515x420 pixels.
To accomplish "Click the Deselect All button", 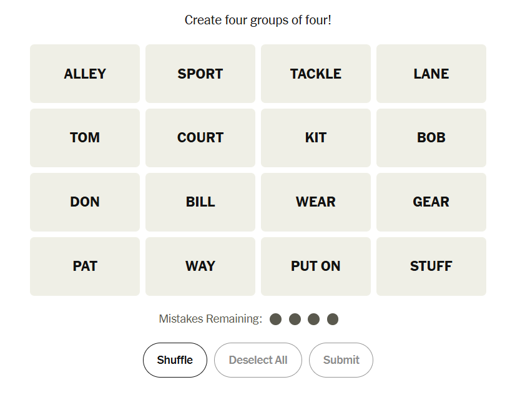I will pos(258,360).
